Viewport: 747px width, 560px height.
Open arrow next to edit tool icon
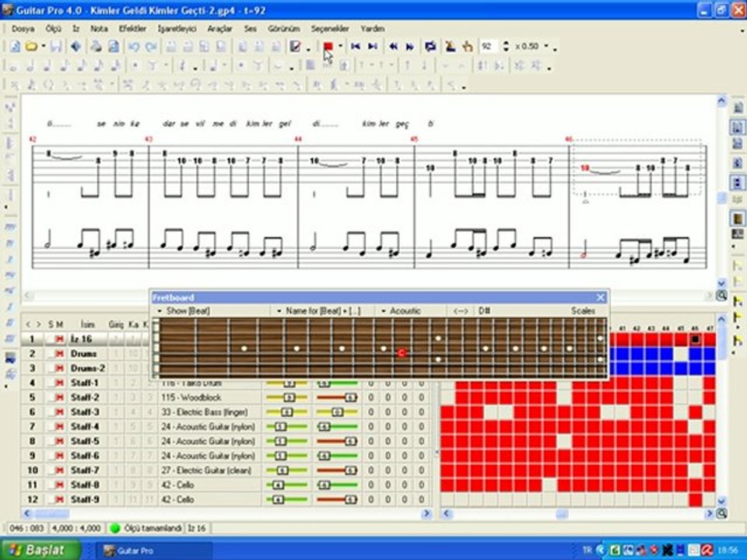pyautogui.click(x=308, y=47)
